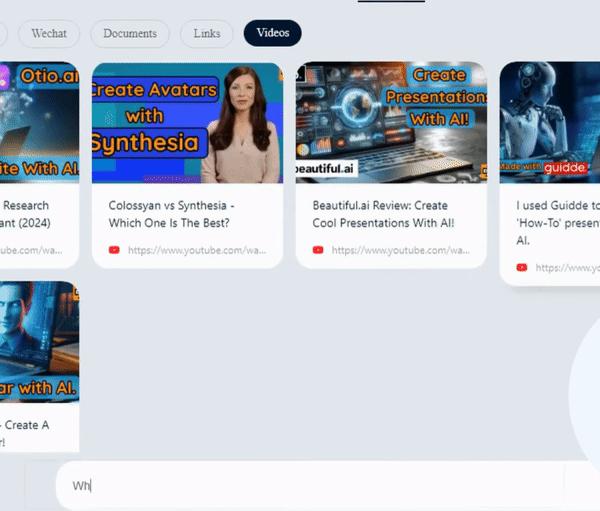Select the Videos filter tab
Viewport: 600px width, 511px height.
pos(272,33)
